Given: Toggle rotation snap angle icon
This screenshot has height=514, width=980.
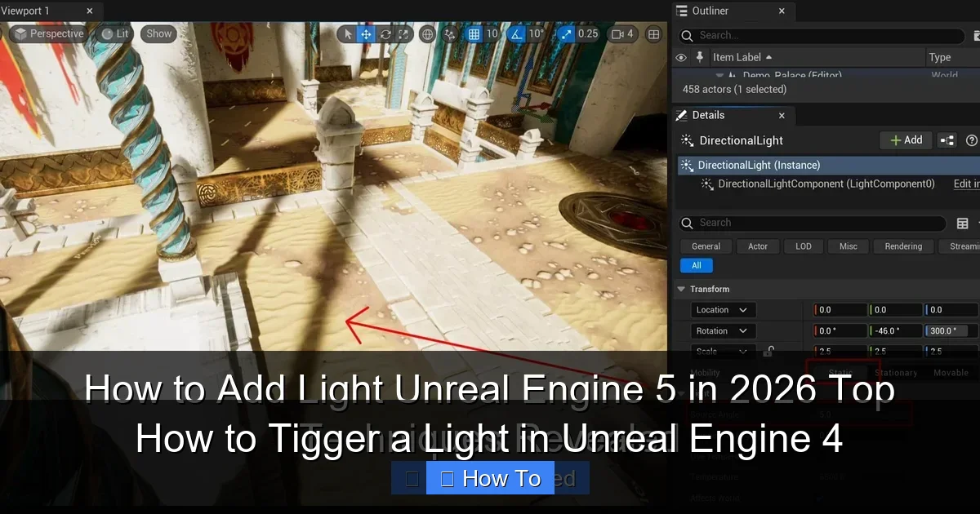Looking at the screenshot, I should (517, 34).
